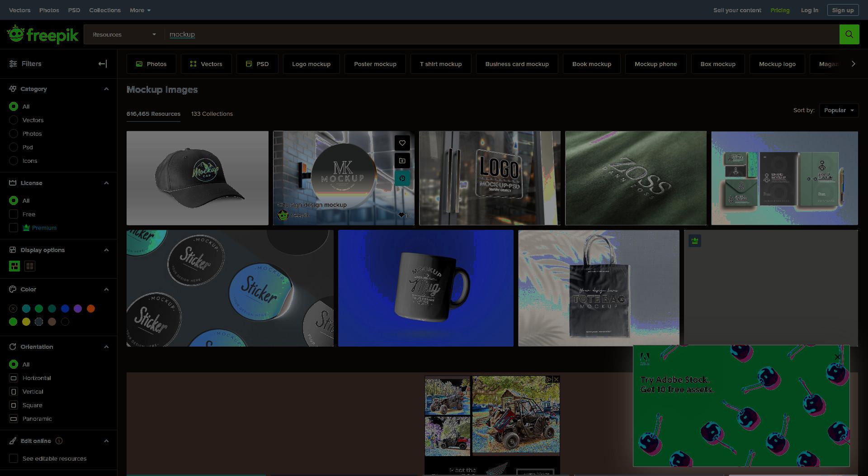Open the More menu dropdown

coord(140,10)
